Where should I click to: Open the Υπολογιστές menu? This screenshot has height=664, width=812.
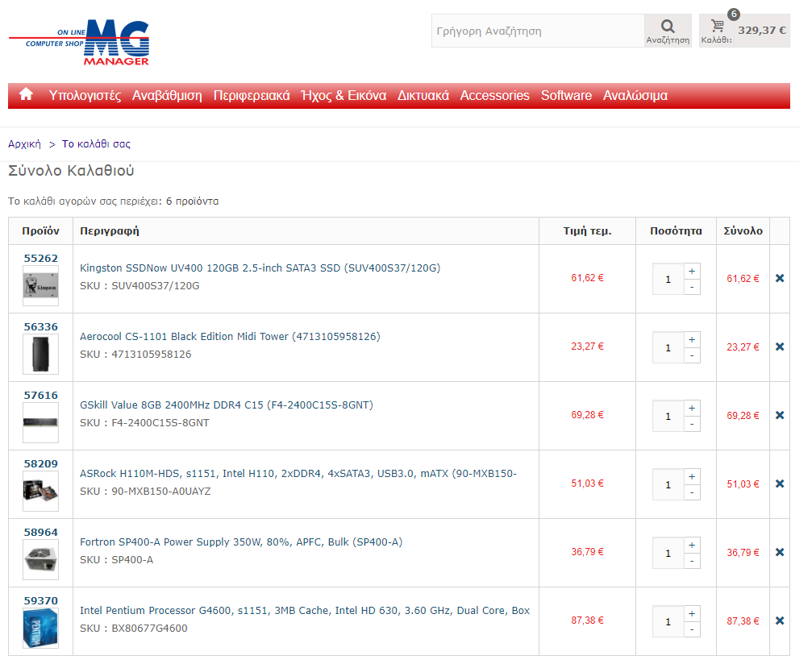(86, 98)
